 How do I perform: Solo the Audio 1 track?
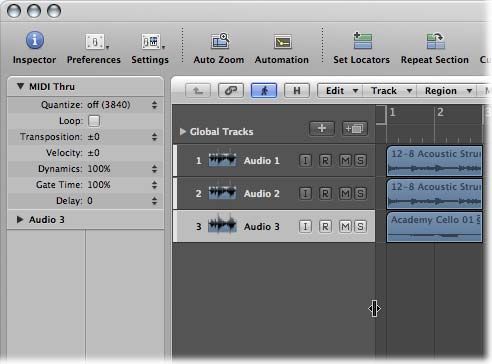tap(360, 160)
